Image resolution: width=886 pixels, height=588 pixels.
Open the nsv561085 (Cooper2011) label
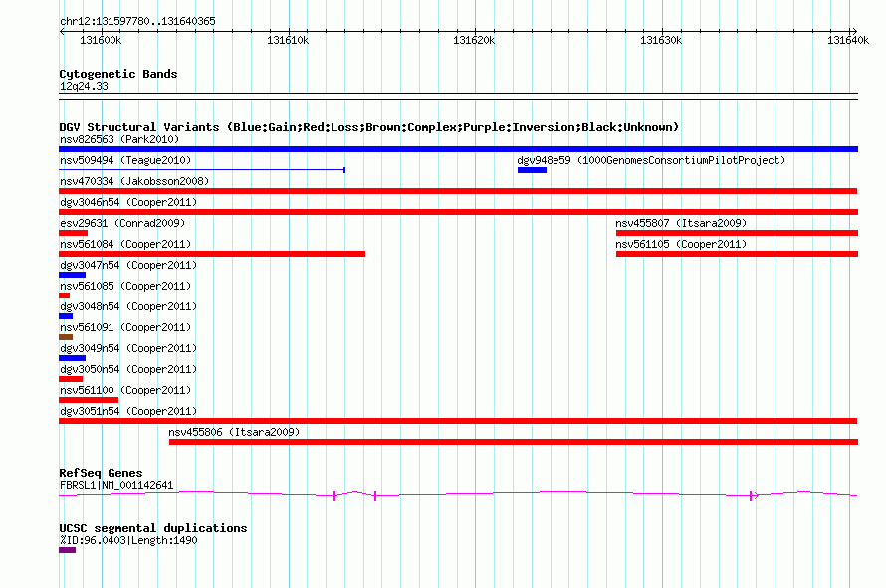click(125, 286)
